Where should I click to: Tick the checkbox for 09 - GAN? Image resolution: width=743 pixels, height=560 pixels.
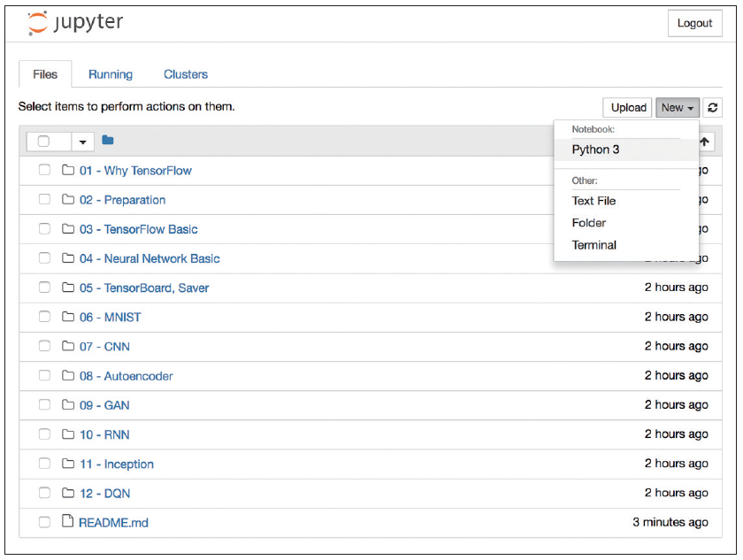(x=44, y=404)
